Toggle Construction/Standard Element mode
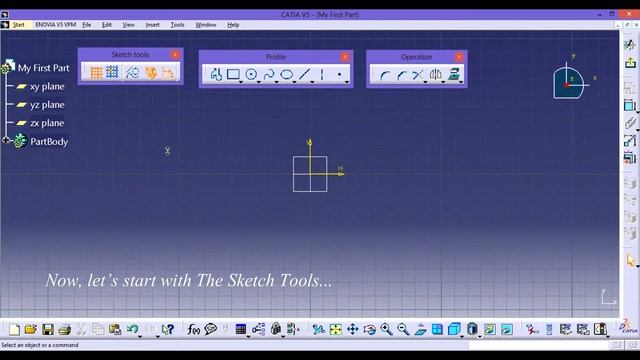The height and width of the screenshot is (360, 640). 132,73
